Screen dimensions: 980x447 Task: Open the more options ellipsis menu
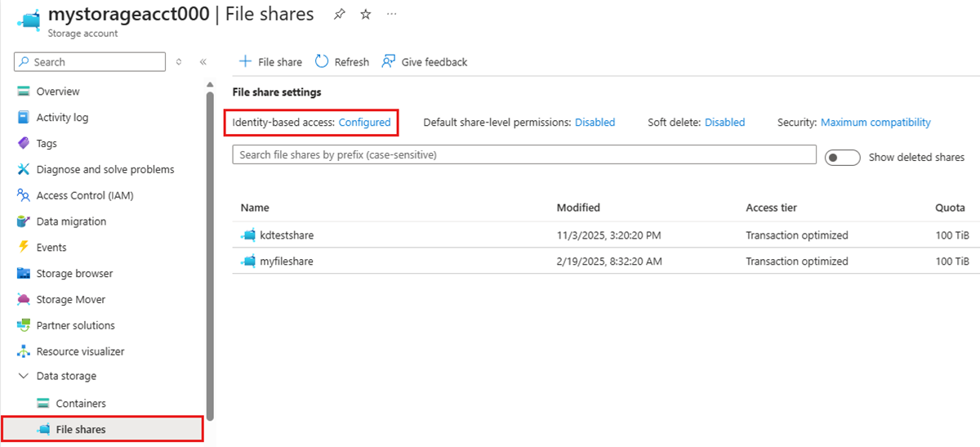(x=392, y=14)
